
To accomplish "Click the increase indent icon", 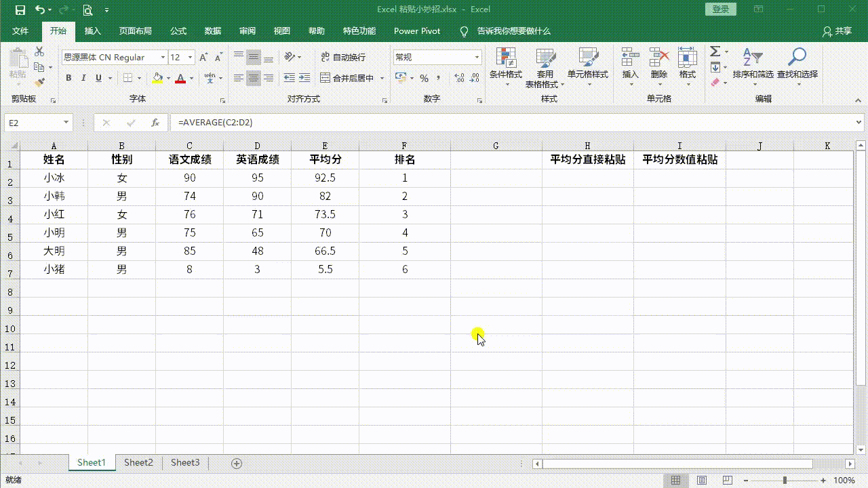I will 304,79.
